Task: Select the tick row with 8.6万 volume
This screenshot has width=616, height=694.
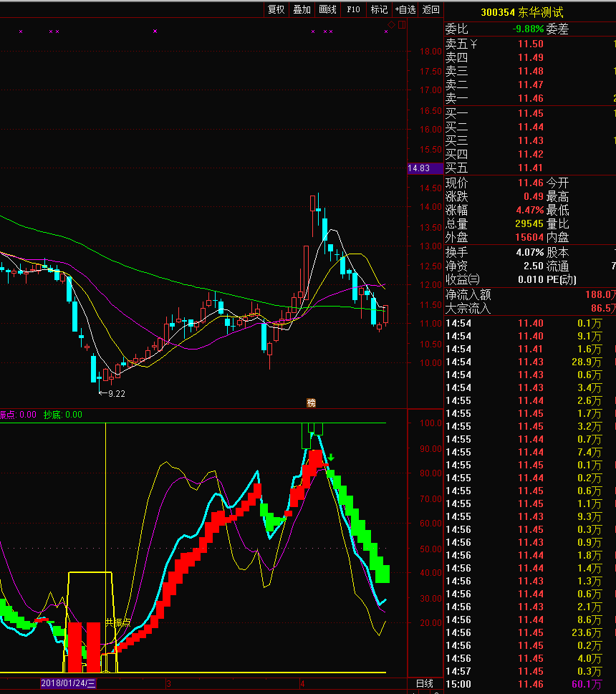Action: pos(530,620)
